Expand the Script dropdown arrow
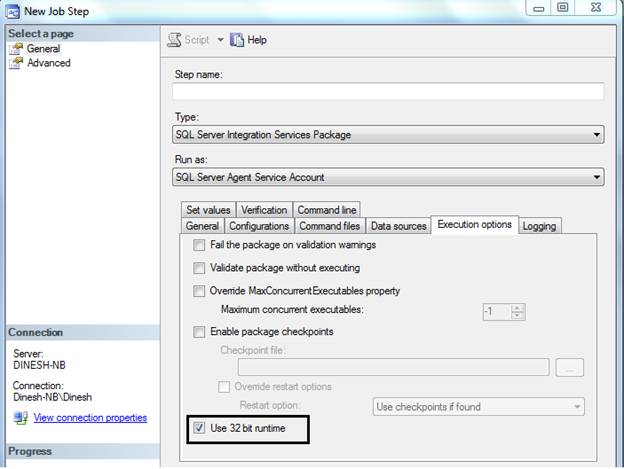The width and height of the screenshot is (624, 469). 221,40
